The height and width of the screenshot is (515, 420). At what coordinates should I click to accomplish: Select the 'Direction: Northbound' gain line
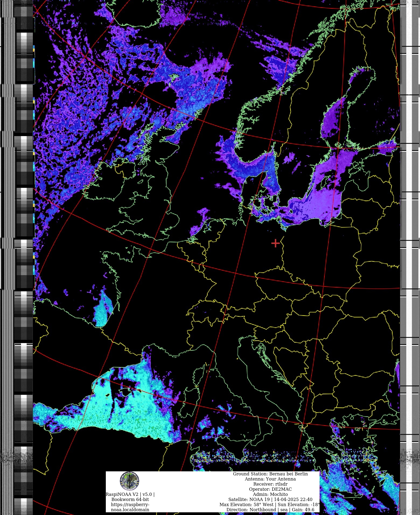270,510
